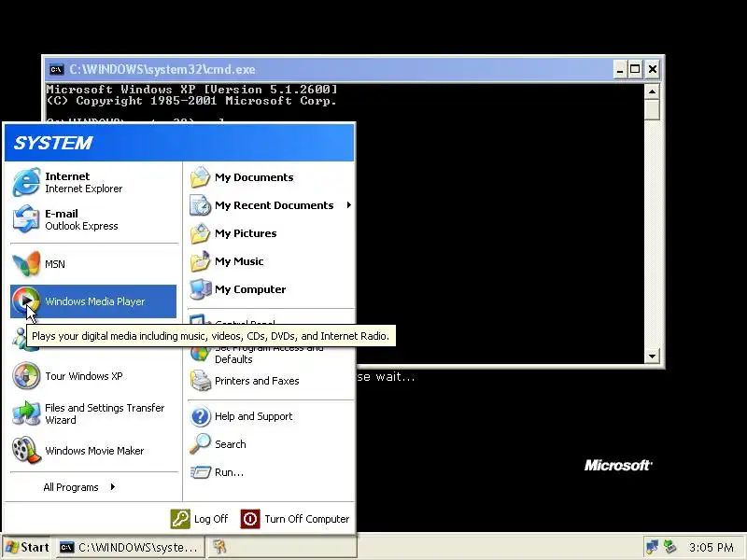Image resolution: width=747 pixels, height=560 pixels.
Task: Click the second system tray icon near clock
Action: (669, 547)
